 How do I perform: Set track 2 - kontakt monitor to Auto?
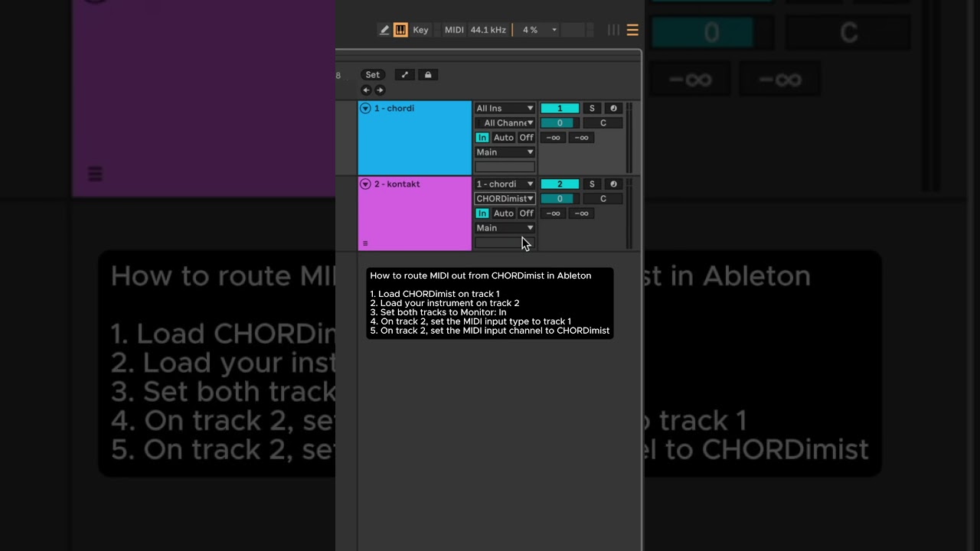(x=504, y=214)
